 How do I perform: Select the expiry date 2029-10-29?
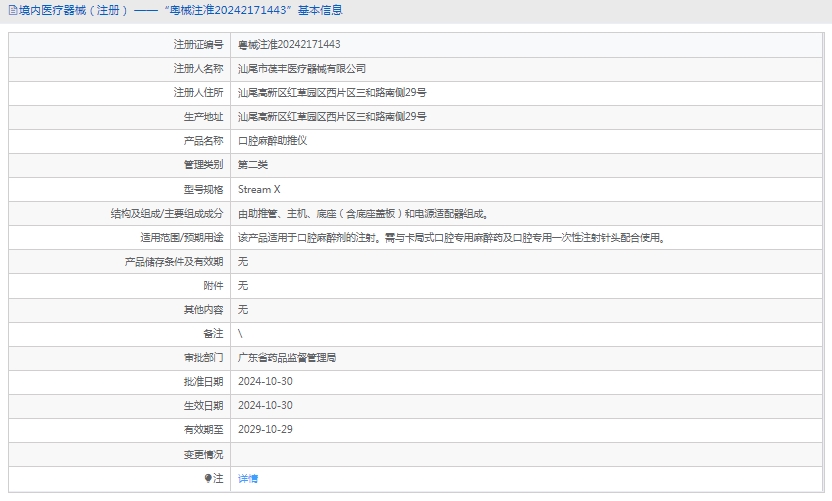click(x=265, y=429)
